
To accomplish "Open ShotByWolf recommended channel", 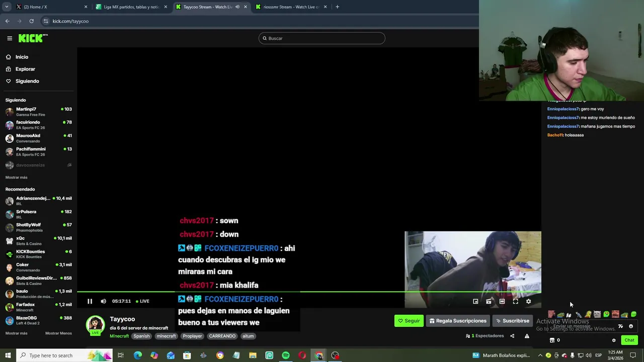I will click(38, 227).
